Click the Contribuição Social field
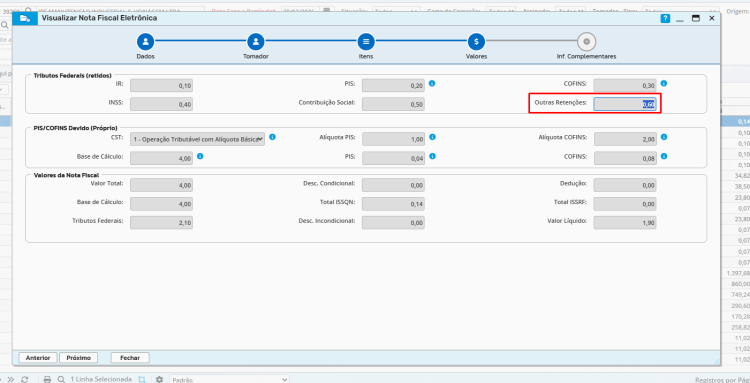Viewport: 750px width, 383px height. 393,104
